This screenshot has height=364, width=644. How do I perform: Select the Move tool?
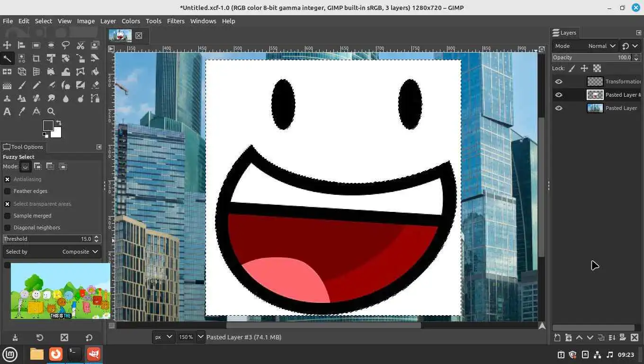coord(7,45)
